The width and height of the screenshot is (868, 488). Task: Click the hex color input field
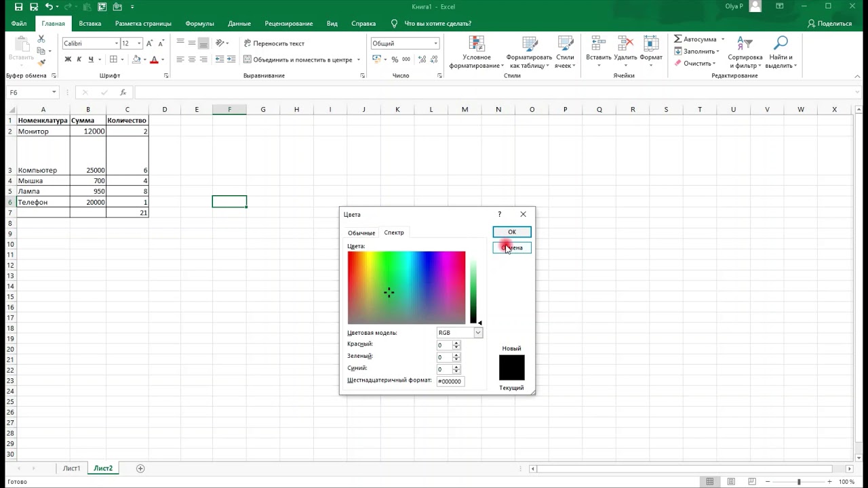pyautogui.click(x=451, y=381)
